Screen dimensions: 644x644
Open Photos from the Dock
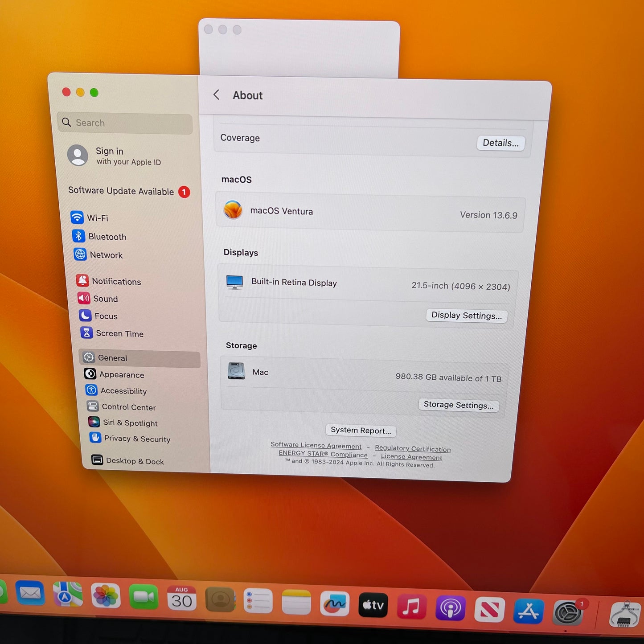[106, 596]
